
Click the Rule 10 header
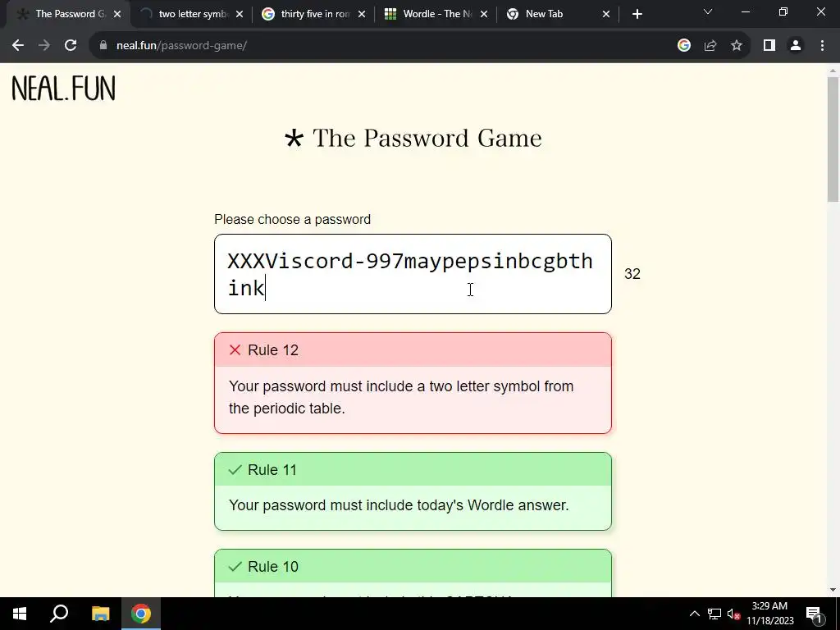[x=413, y=566]
